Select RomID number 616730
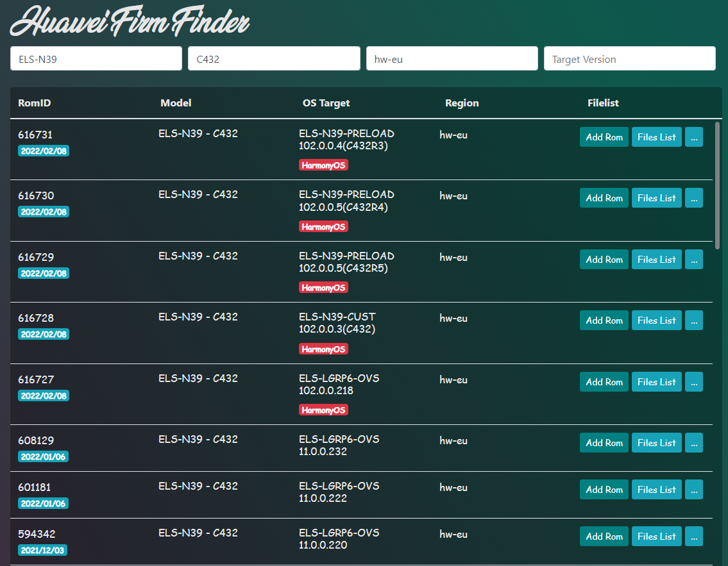This screenshot has width=728, height=566. (x=36, y=196)
